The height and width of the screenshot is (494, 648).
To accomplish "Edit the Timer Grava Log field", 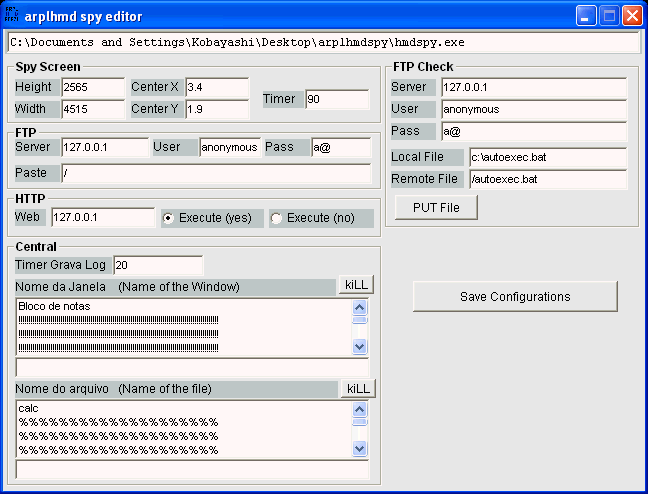I will (x=158, y=265).
